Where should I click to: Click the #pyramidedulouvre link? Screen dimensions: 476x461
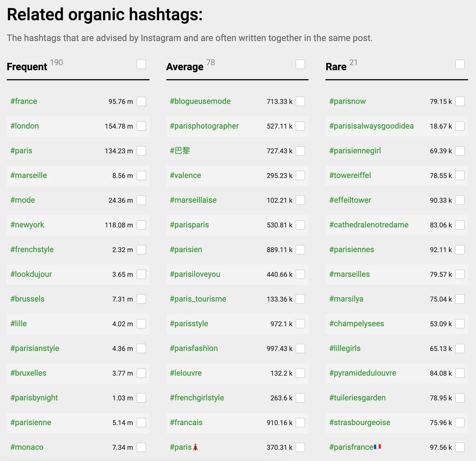click(x=362, y=373)
